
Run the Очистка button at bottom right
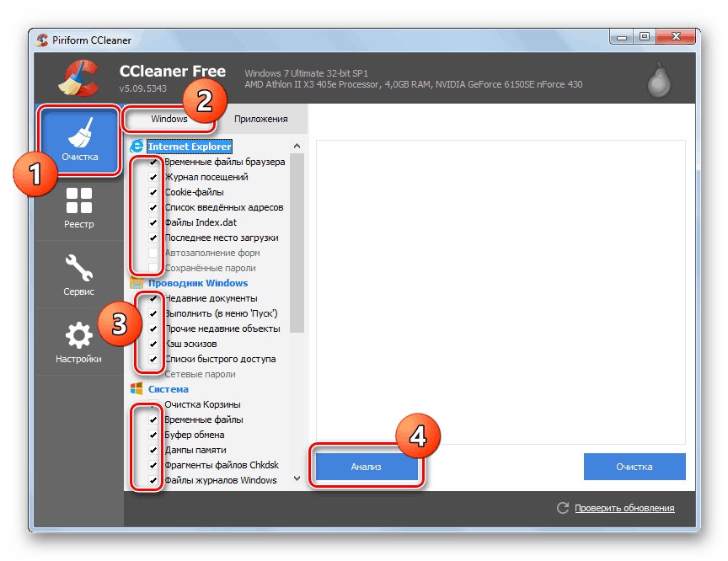(634, 467)
